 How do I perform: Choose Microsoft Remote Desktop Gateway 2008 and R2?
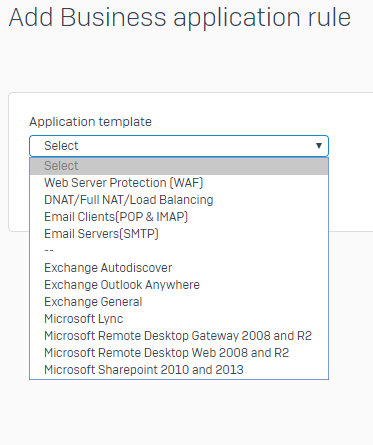click(179, 336)
